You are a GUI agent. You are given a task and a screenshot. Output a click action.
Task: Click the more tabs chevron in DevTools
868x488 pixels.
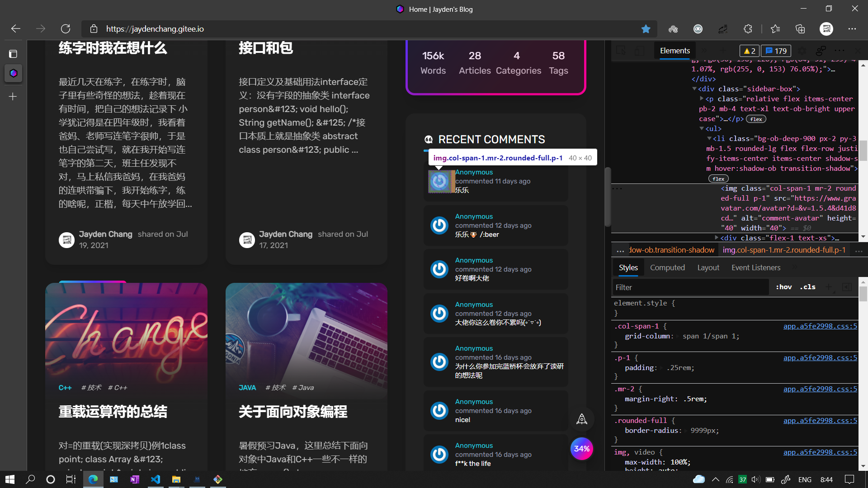click(704, 51)
